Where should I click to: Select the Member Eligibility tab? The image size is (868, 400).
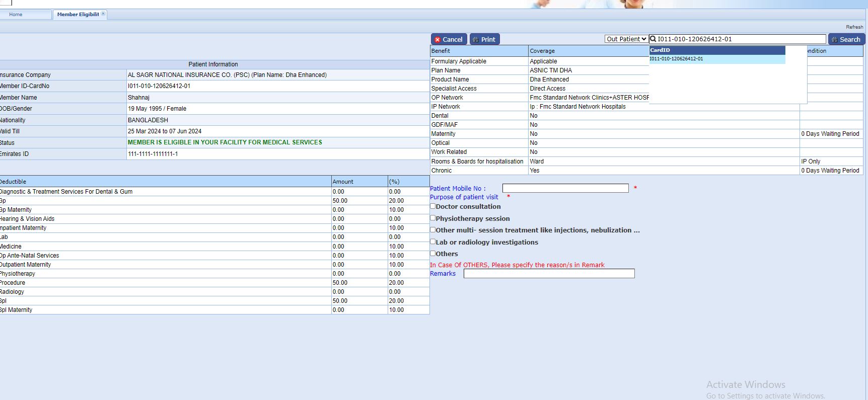coord(78,15)
